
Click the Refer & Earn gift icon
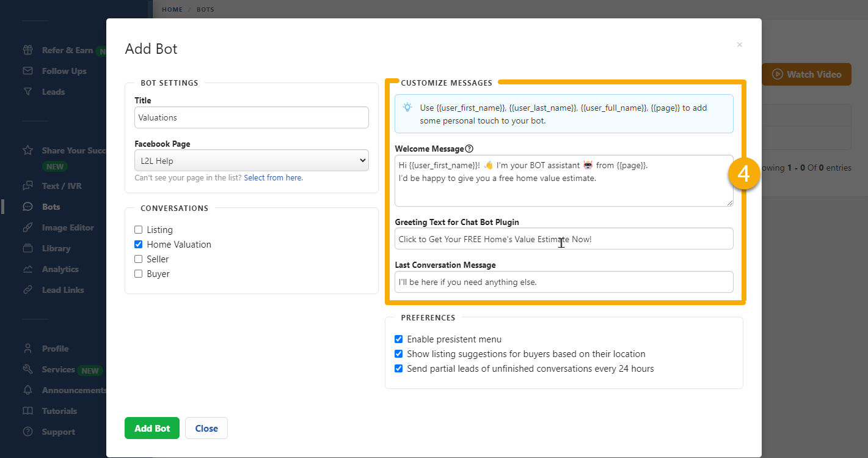[27, 50]
